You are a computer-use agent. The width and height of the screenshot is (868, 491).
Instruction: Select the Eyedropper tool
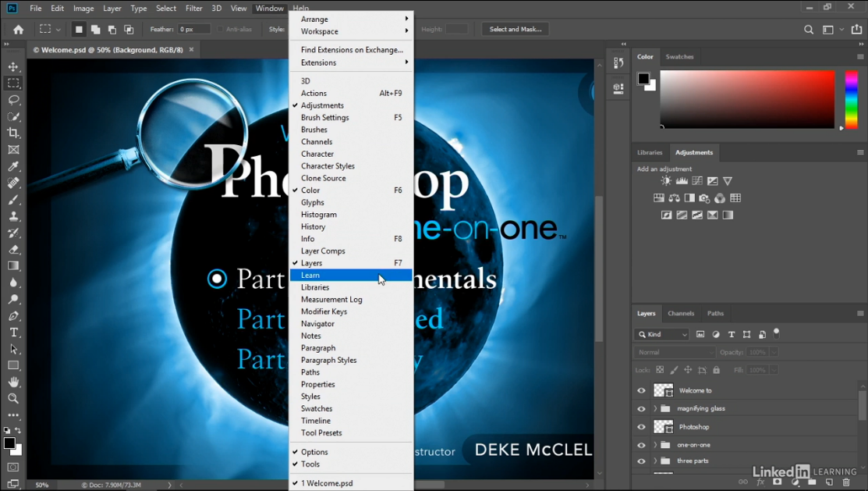(x=13, y=166)
